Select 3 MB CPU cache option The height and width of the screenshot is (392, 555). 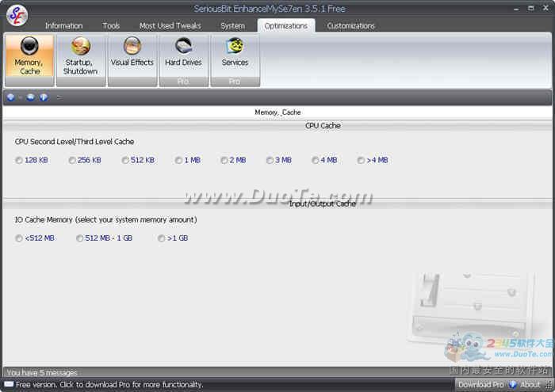(x=279, y=160)
